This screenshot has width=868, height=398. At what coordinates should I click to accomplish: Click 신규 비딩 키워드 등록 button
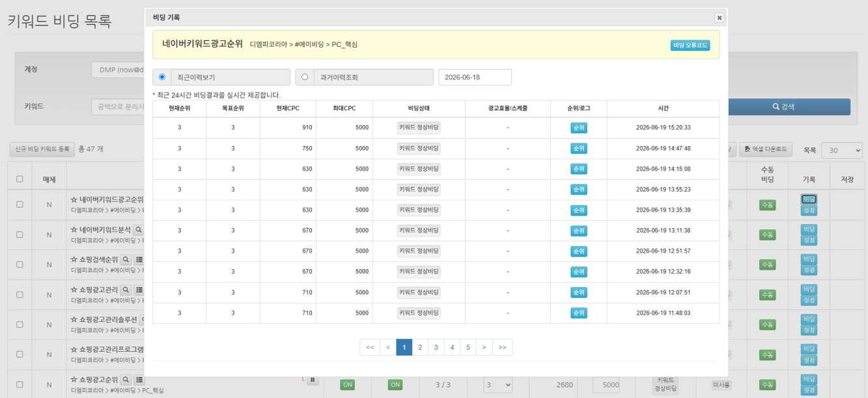[x=42, y=149]
